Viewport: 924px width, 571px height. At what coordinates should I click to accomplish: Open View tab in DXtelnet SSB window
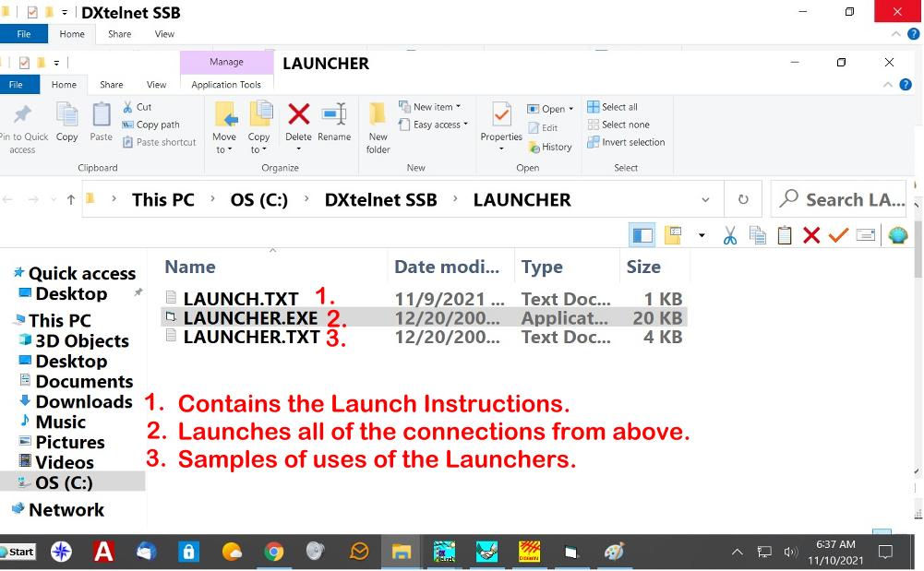164,34
